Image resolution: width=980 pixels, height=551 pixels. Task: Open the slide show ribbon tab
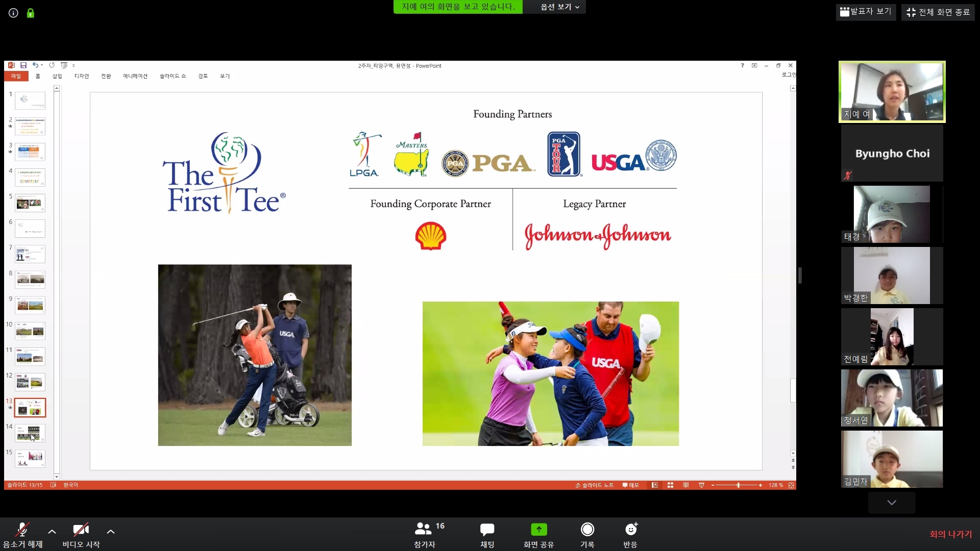(x=173, y=76)
